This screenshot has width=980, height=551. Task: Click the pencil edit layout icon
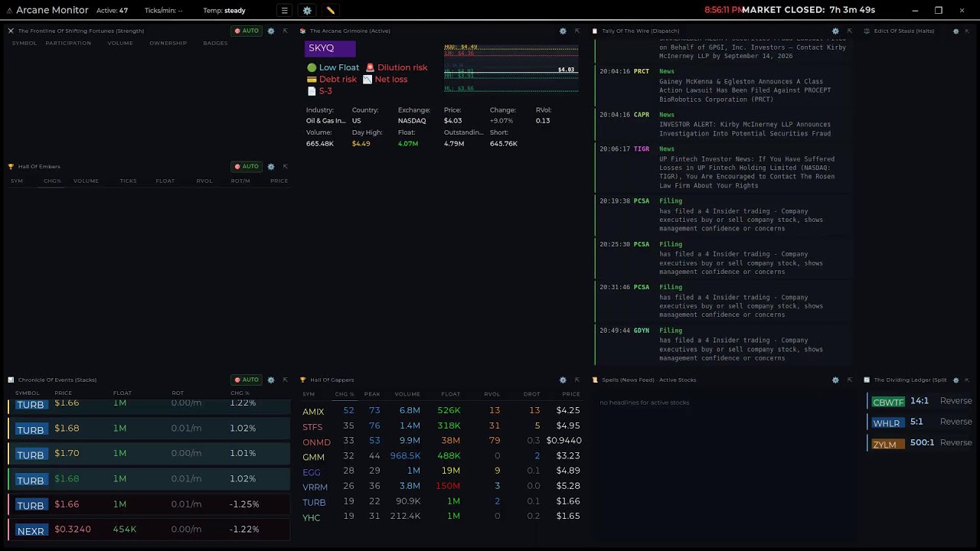330,11
